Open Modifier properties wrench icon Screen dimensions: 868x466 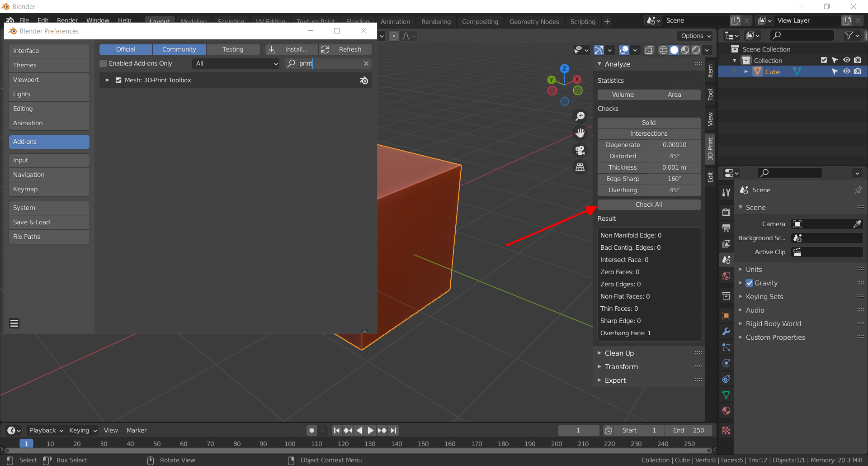click(726, 331)
